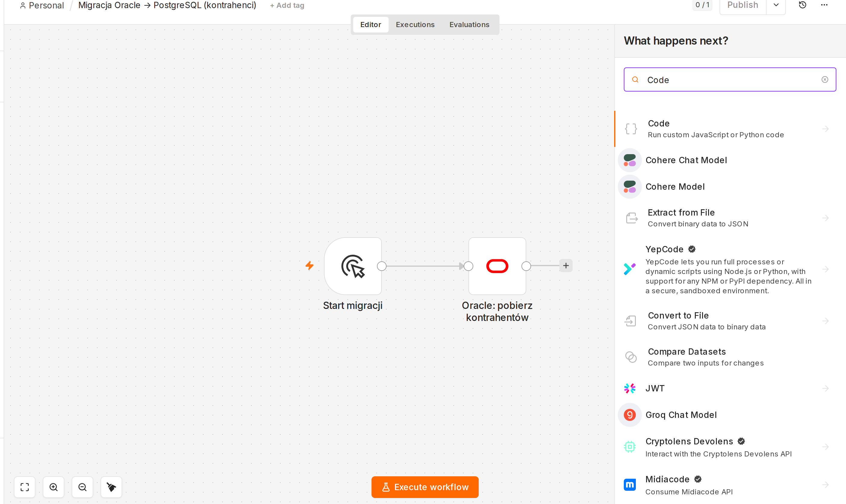Click the Convert to File icon
Viewport: 846px width, 504px height.
coord(630,321)
